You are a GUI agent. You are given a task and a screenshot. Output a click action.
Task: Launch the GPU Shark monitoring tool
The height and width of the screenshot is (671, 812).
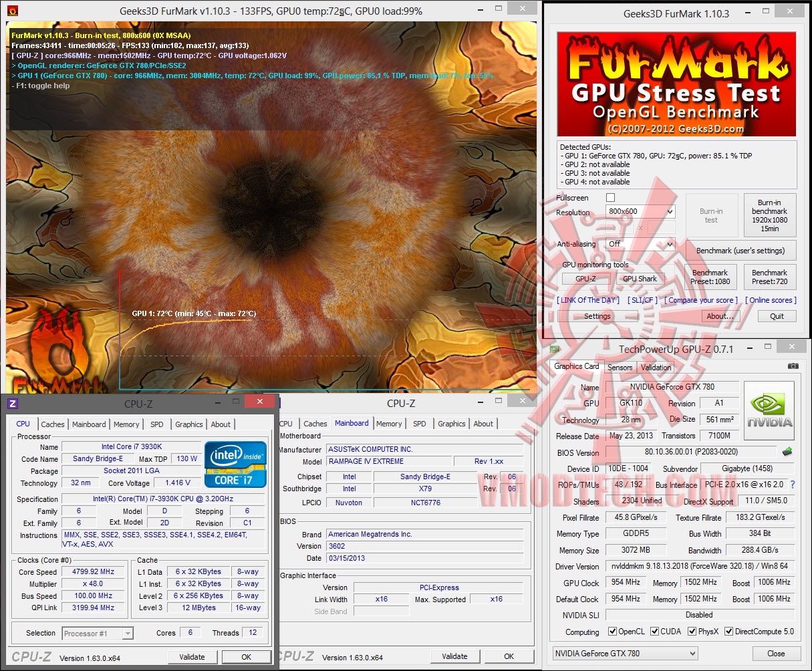coord(640,279)
